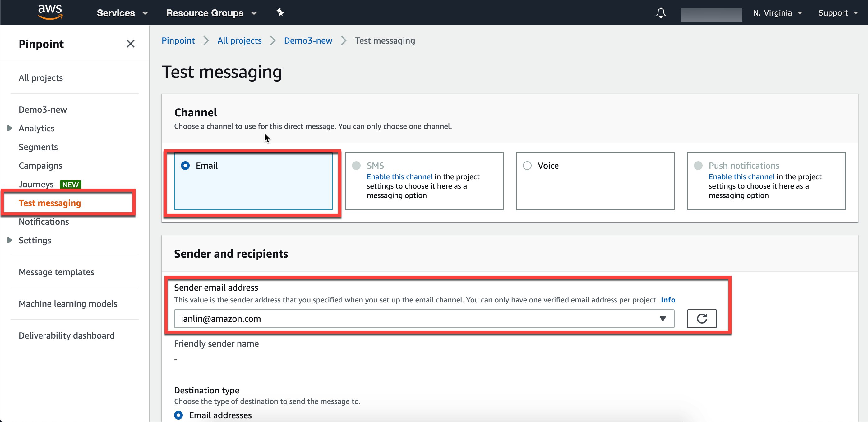This screenshot has width=868, height=422.
Task: Click the redacted account name menu
Action: (711, 15)
